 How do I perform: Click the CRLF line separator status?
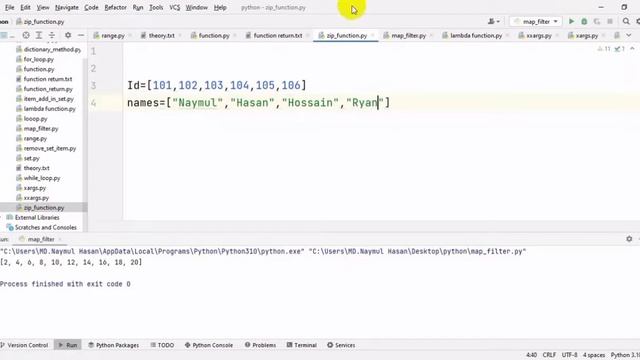pyautogui.click(x=549, y=355)
